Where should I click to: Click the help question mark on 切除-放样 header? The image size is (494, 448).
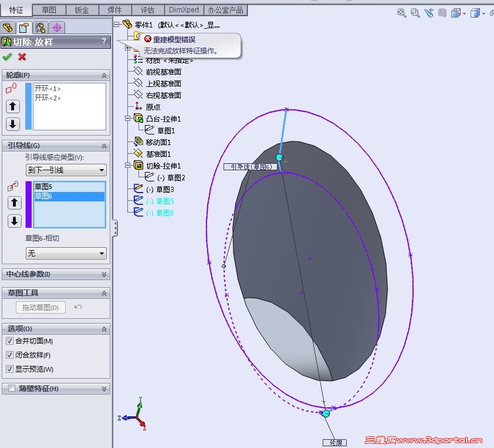pyautogui.click(x=104, y=42)
